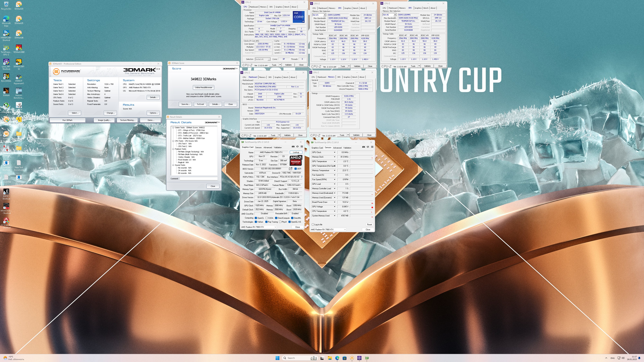Enable the Log to file checkbox
The image size is (644, 362).
click(x=313, y=225)
